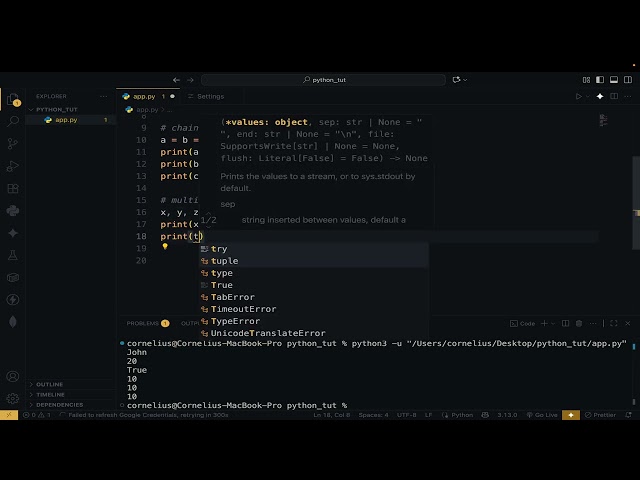Maximize the panel size

613,323
